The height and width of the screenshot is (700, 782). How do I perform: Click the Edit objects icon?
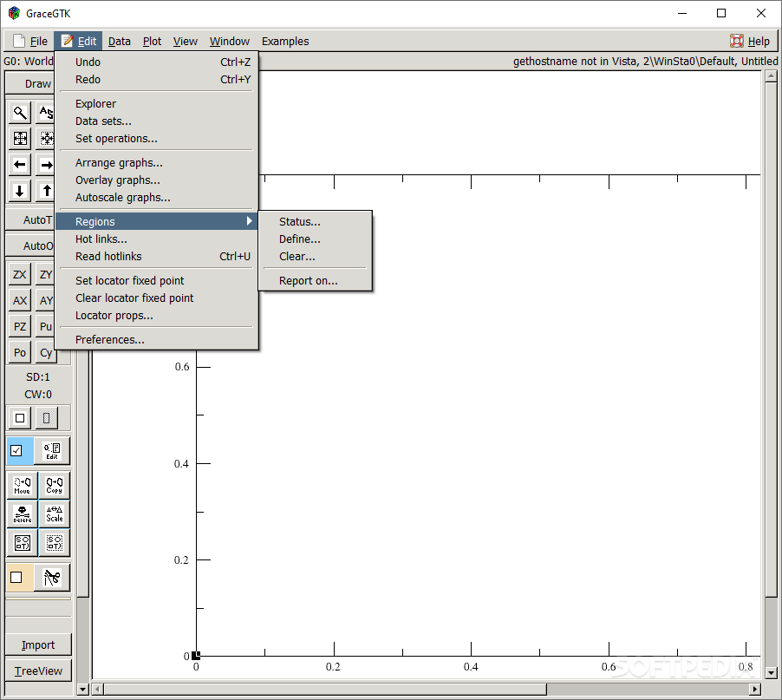52,451
